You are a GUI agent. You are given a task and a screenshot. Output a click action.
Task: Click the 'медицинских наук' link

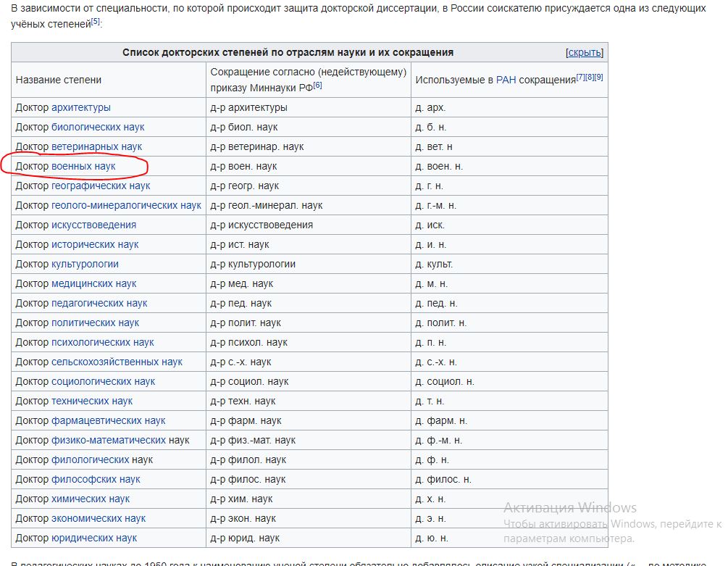click(93, 283)
